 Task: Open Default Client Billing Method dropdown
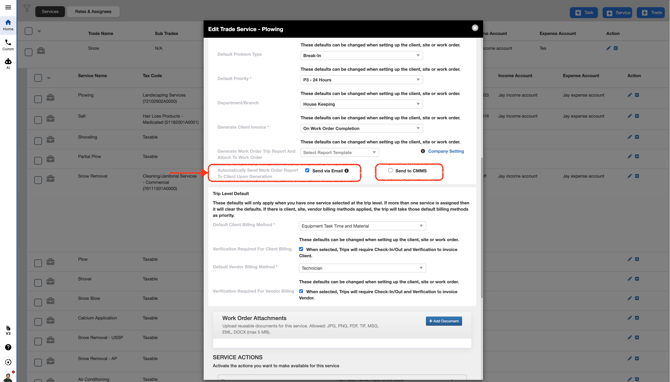362,226
